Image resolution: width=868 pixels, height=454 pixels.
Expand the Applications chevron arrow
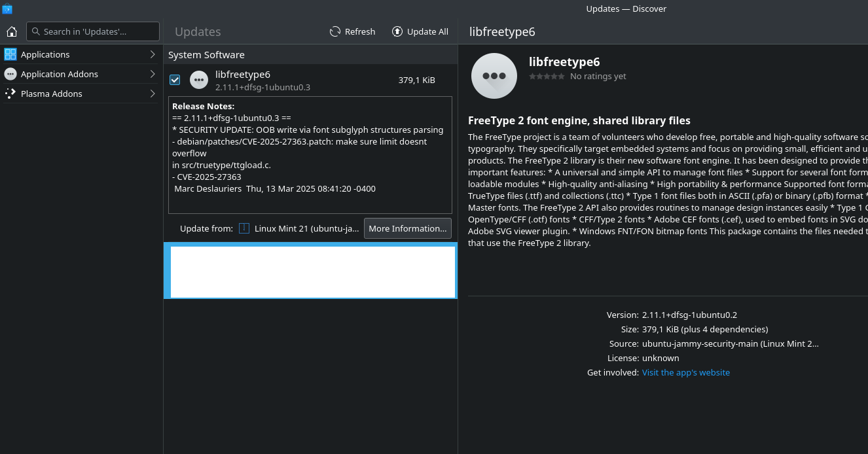coord(152,54)
